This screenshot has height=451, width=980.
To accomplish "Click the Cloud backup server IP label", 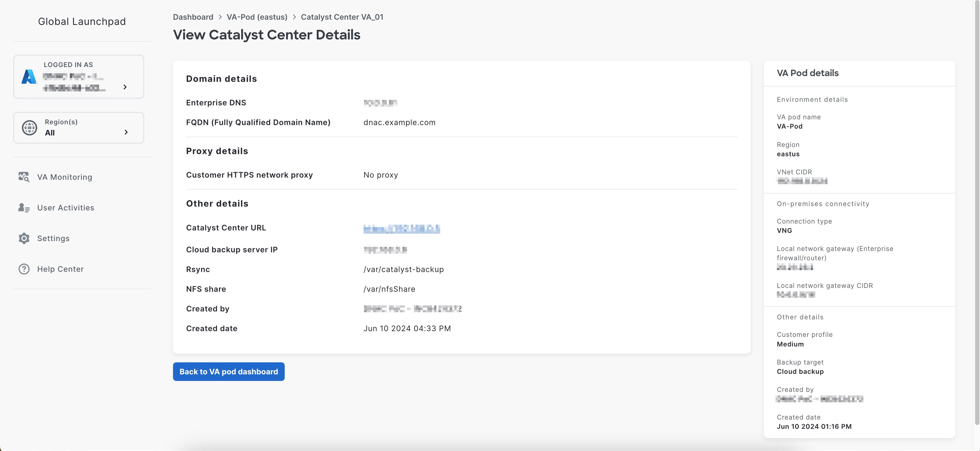I will [232, 250].
